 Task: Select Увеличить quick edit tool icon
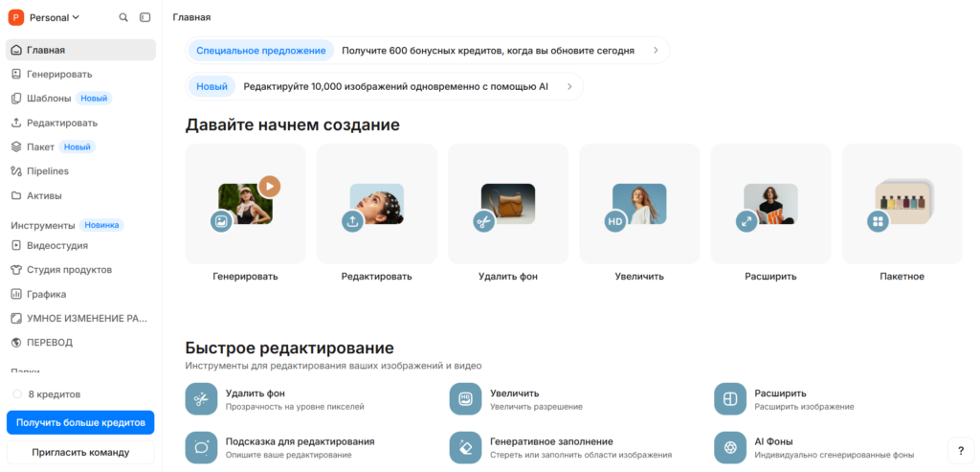pyautogui.click(x=466, y=399)
